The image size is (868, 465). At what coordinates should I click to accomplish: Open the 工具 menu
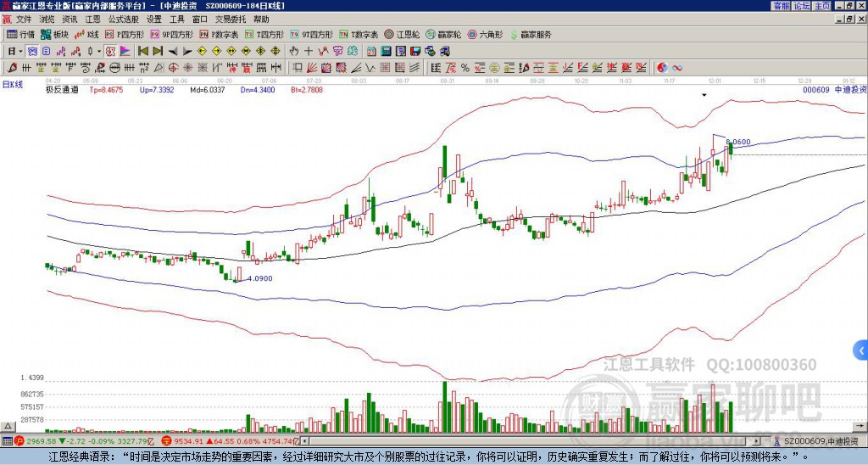(x=176, y=20)
